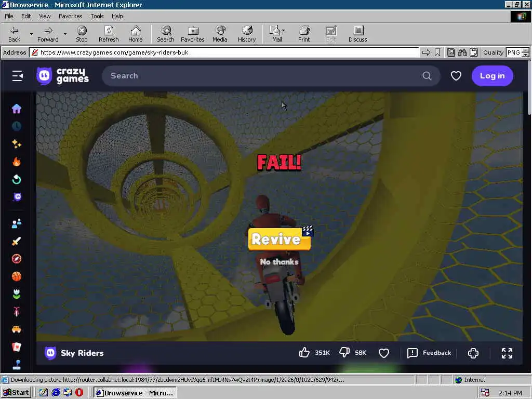Open the Back history dropdown arrow
The width and height of the screenshot is (532, 399).
(x=31, y=34)
